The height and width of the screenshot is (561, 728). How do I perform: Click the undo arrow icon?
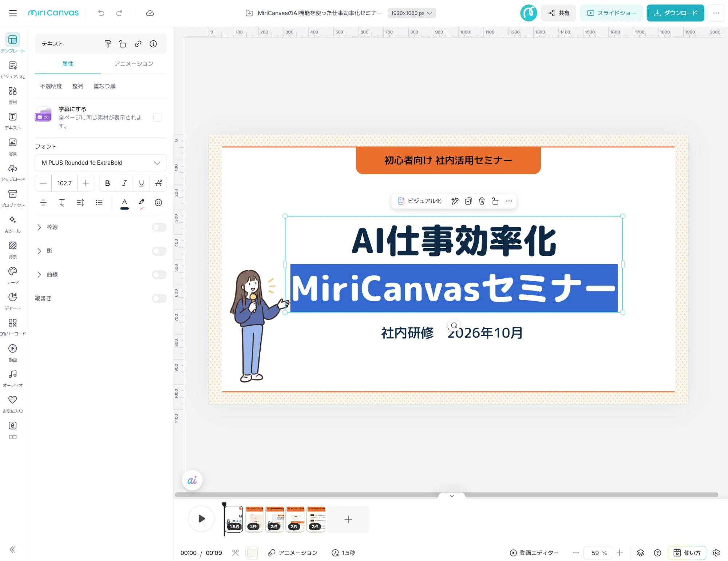pyautogui.click(x=101, y=13)
